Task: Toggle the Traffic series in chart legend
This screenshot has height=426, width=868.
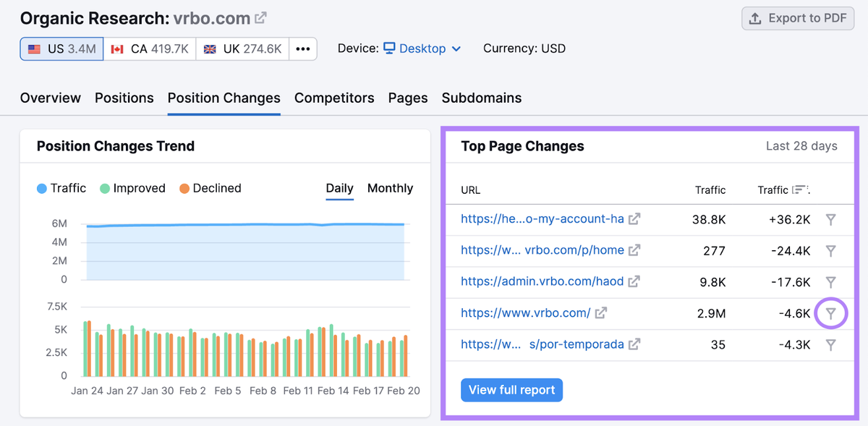Action: (61, 188)
